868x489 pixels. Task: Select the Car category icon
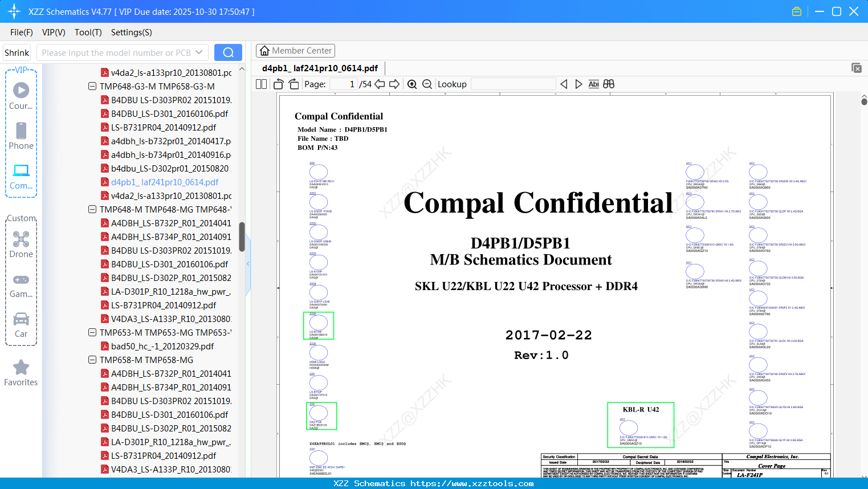click(21, 325)
